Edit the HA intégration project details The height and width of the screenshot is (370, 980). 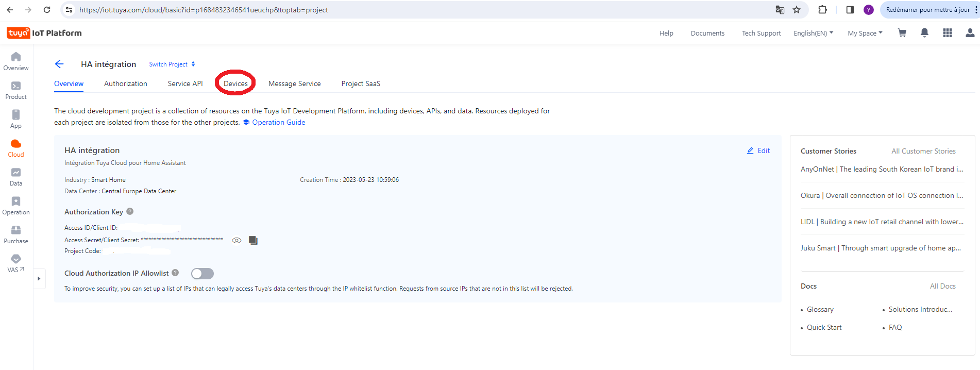(758, 150)
